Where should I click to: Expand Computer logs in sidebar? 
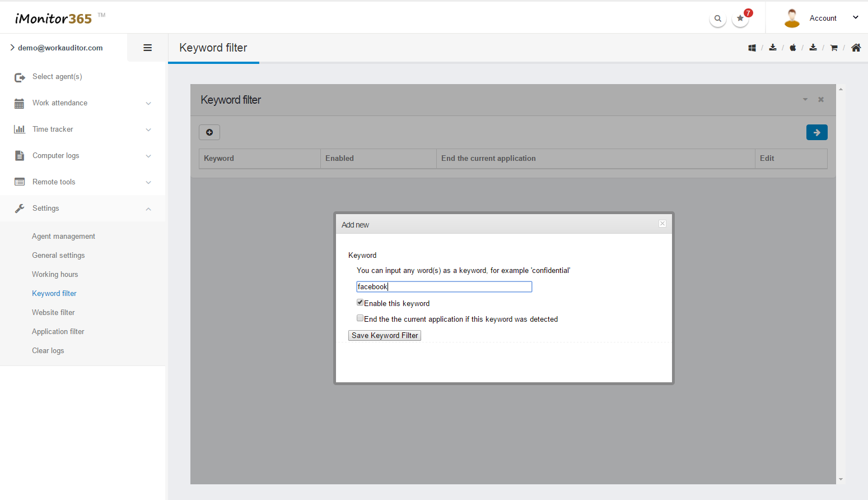[x=83, y=156]
